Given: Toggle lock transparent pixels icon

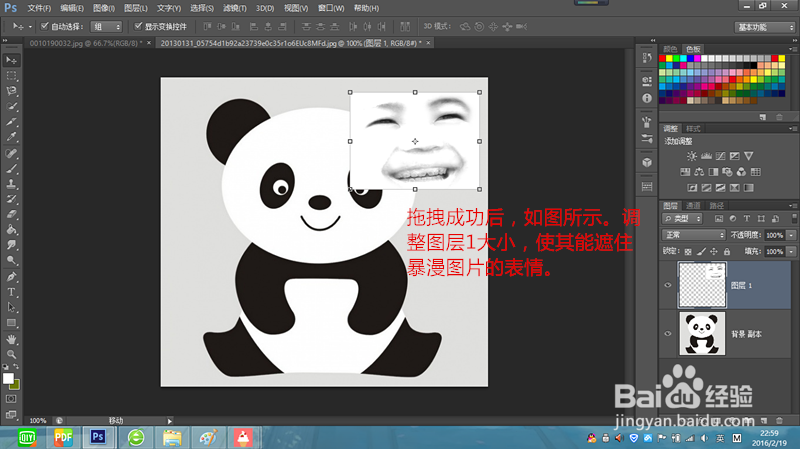Looking at the screenshot, I should click(688, 252).
